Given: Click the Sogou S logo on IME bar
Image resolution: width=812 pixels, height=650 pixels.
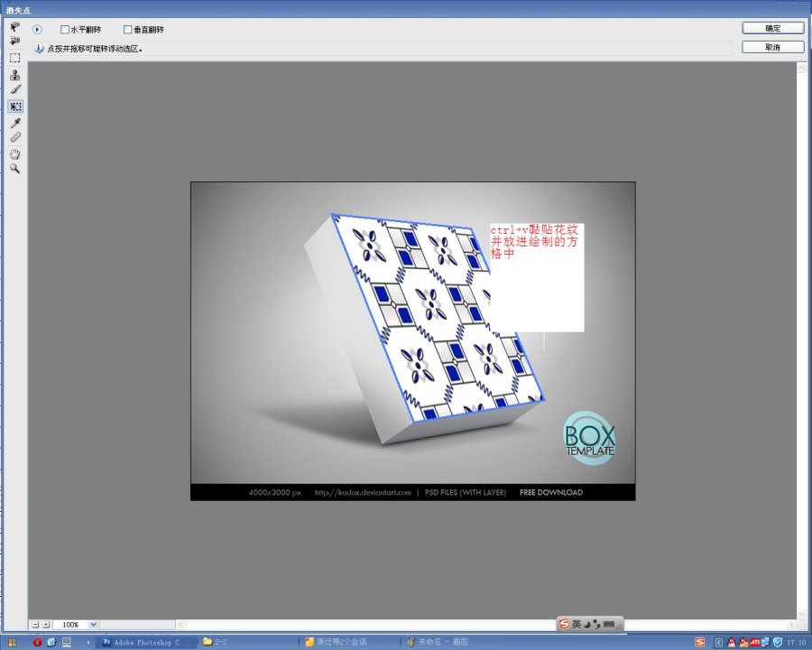Looking at the screenshot, I should 565,624.
